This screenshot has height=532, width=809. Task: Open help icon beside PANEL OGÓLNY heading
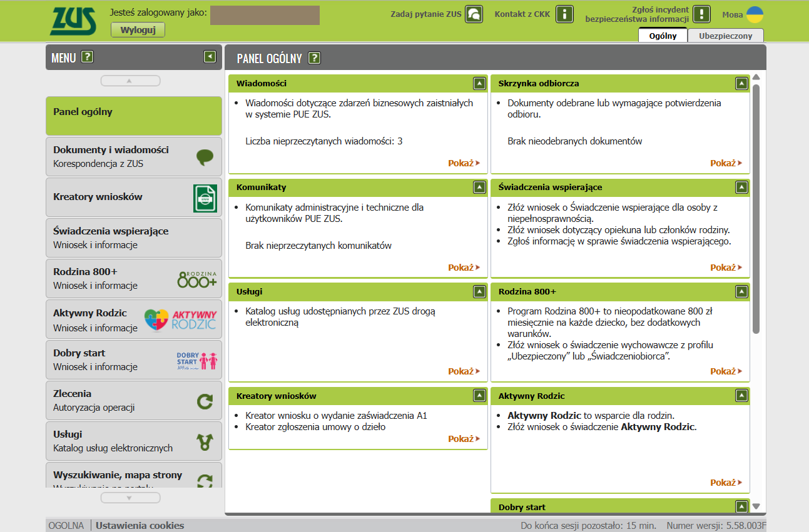click(314, 58)
